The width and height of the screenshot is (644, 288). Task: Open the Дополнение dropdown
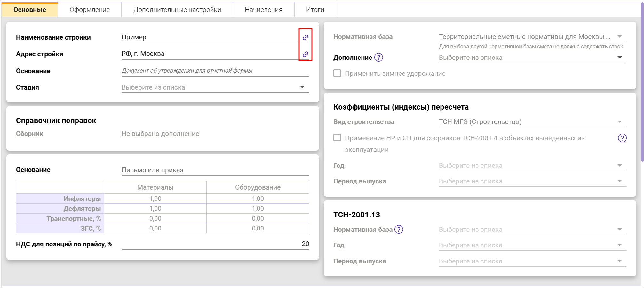tap(619, 58)
